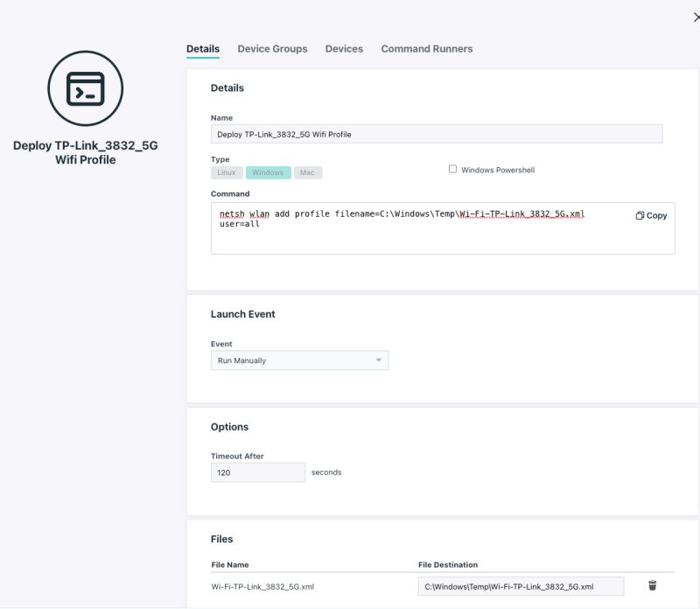Return to the Details tab
Image resolution: width=700 pixels, height=609 pixels.
(203, 49)
